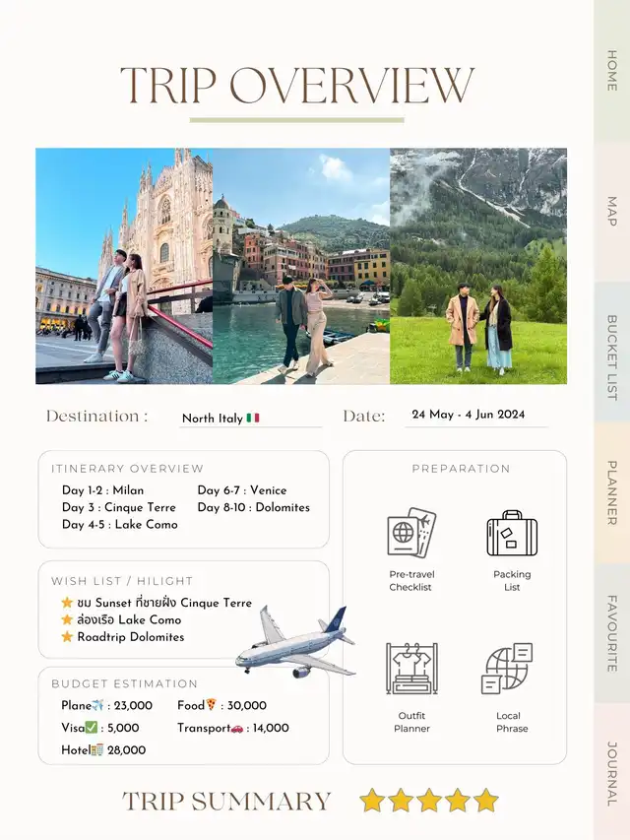This screenshot has height=840, width=630.
Task: Open the Journal side tab
Action: tap(611, 774)
